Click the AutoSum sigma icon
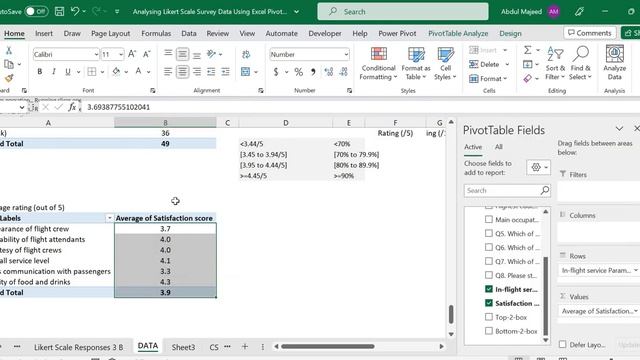Viewport: 640px width, 360px height. [x=527, y=50]
